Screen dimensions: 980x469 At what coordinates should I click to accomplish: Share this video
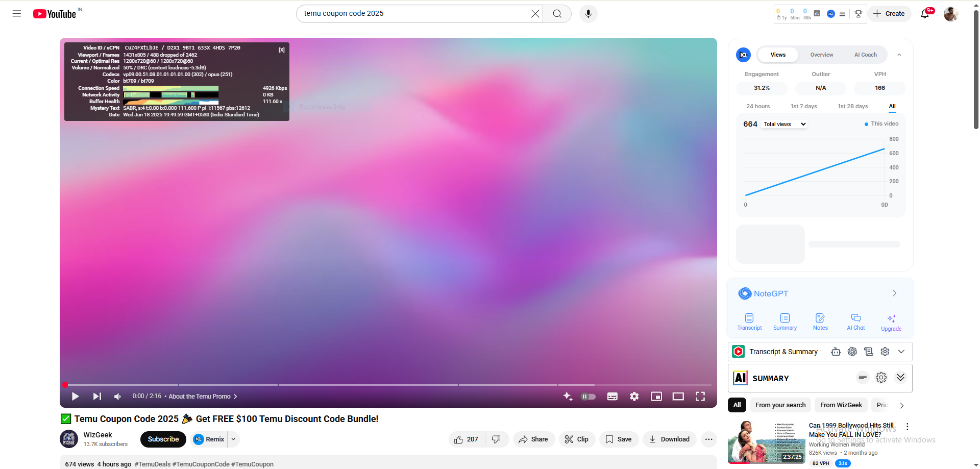(x=533, y=439)
